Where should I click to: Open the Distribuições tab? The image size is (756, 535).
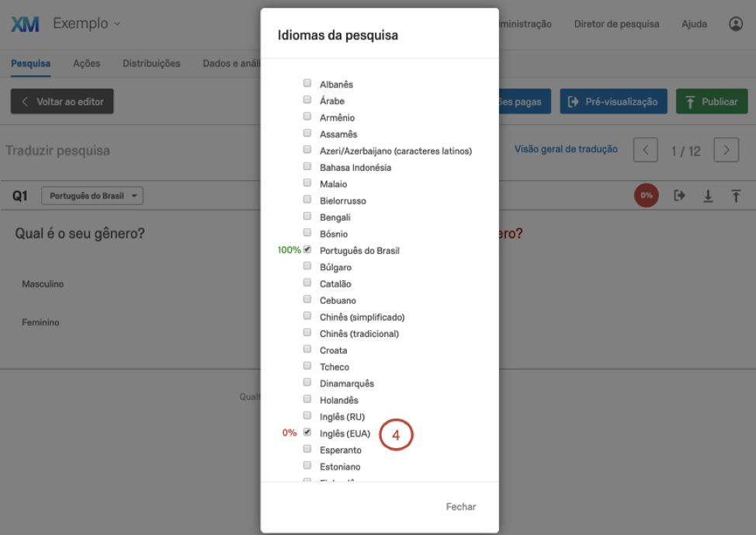coord(151,64)
